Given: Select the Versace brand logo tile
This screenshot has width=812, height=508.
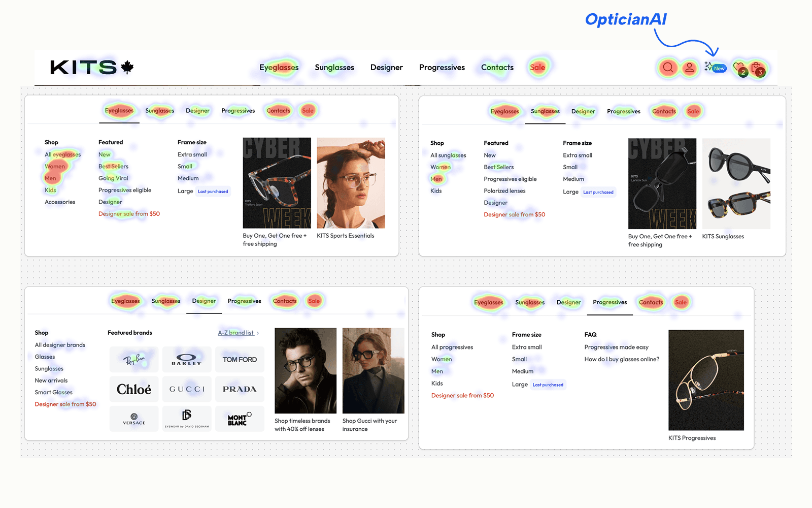Looking at the screenshot, I should (134, 419).
